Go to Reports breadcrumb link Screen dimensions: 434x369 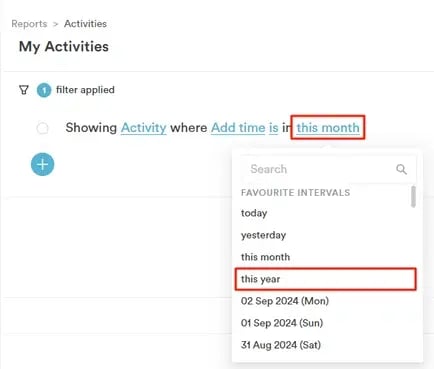29,24
